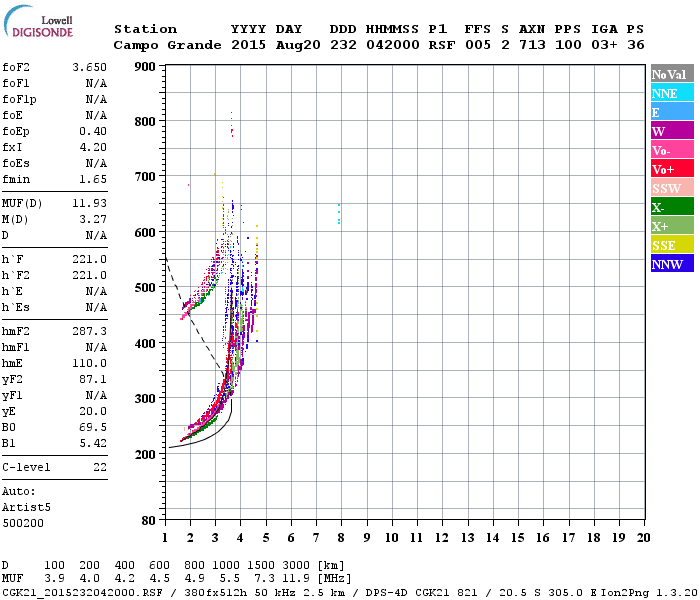Screen dimensions: 700x600
Task: Select the X- dark green legend swatch
Action: click(672, 207)
